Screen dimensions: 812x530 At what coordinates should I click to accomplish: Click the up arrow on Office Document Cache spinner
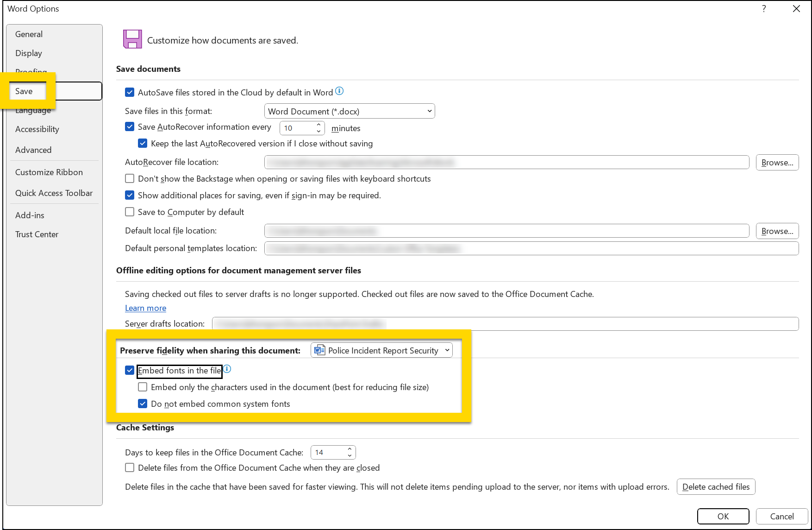point(350,448)
